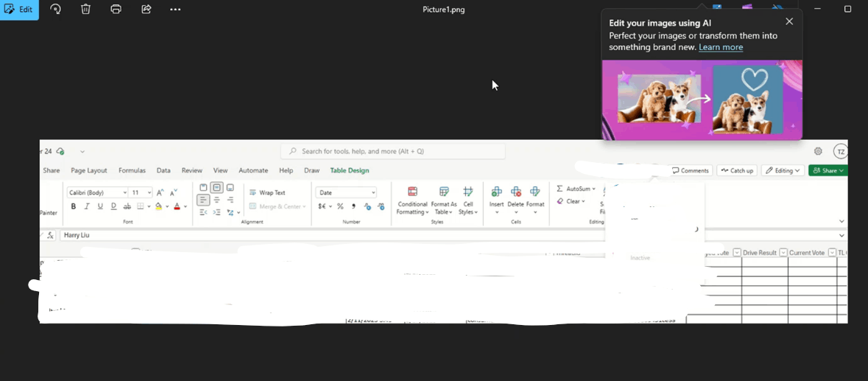Viewport: 868px width, 381px height.
Task: Follow the Learn more link
Action: (x=721, y=47)
